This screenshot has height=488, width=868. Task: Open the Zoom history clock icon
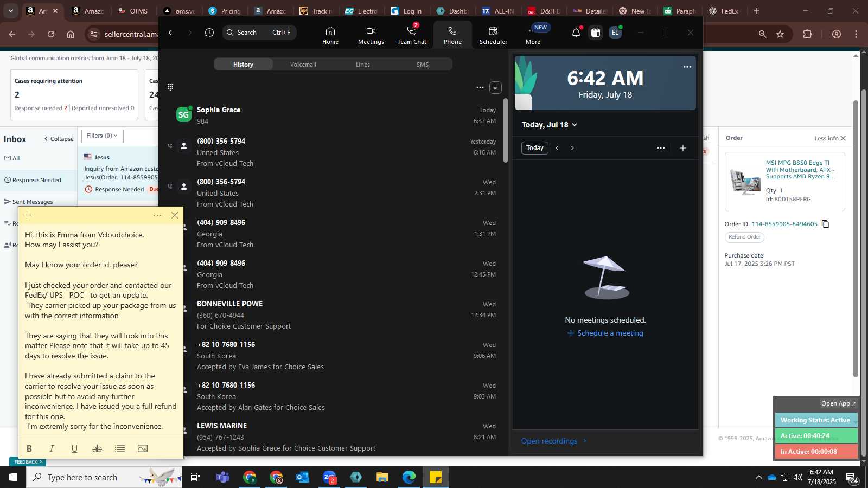[x=209, y=33]
